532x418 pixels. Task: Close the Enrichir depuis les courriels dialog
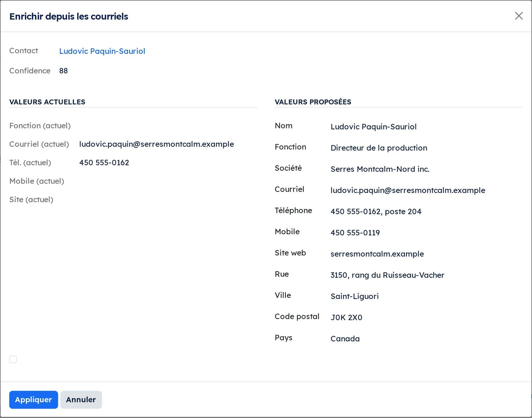(x=519, y=16)
